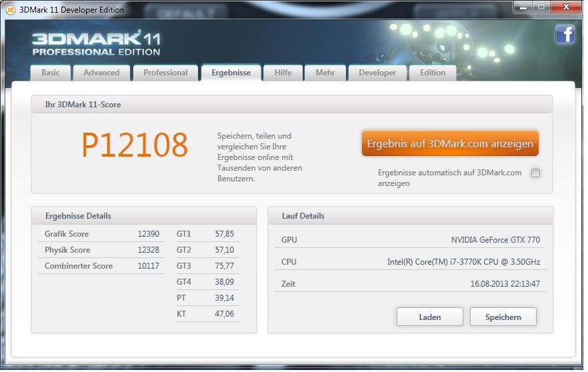Screen dimensions: 588x372
Task: Select the Physik Score value 12328
Action: [x=149, y=250]
